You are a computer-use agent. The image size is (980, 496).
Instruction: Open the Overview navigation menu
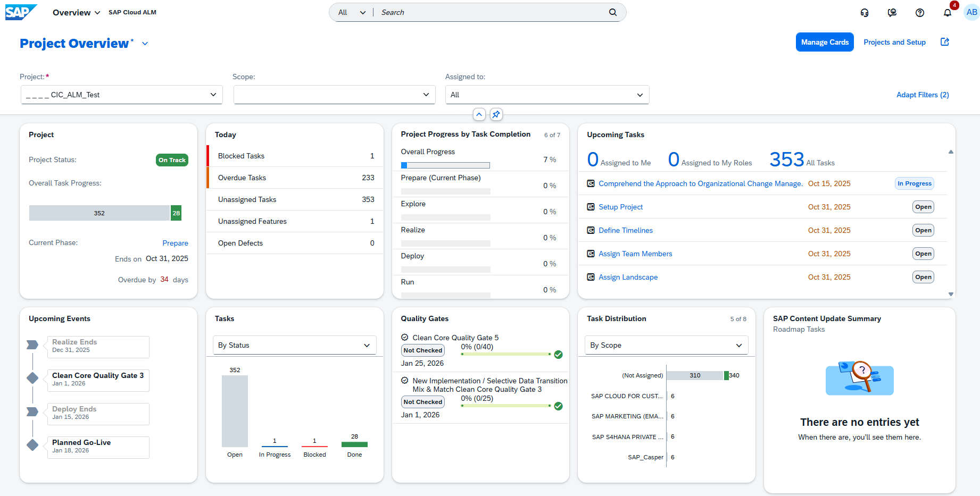point(76,12)
